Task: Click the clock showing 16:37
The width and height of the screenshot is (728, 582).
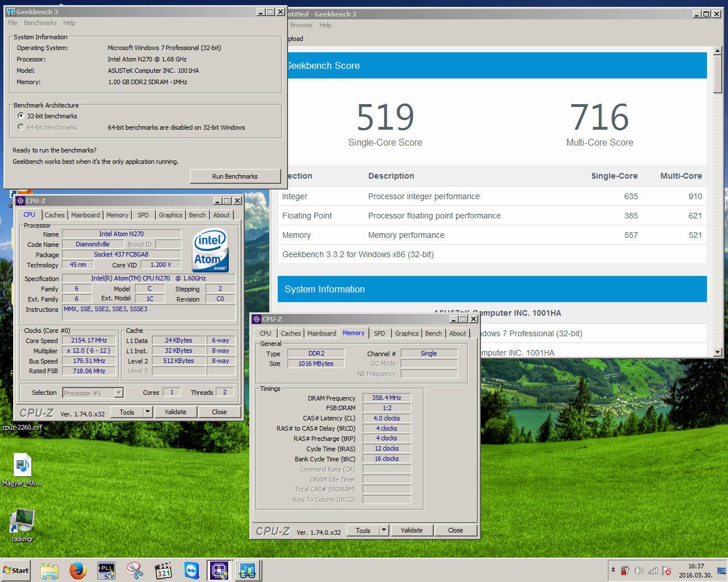Action: point(696,566)
